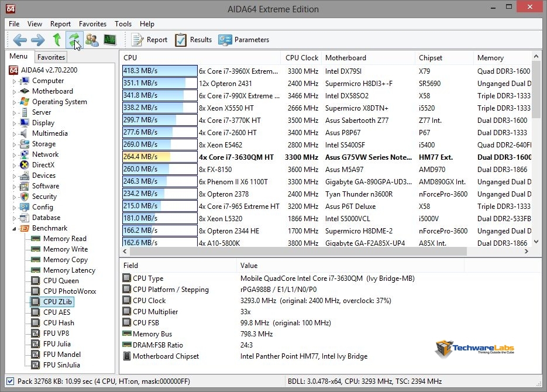The height and width of the screenshot is (392, 547).
Task: Open the File menu
Action: tap(14, 24)
